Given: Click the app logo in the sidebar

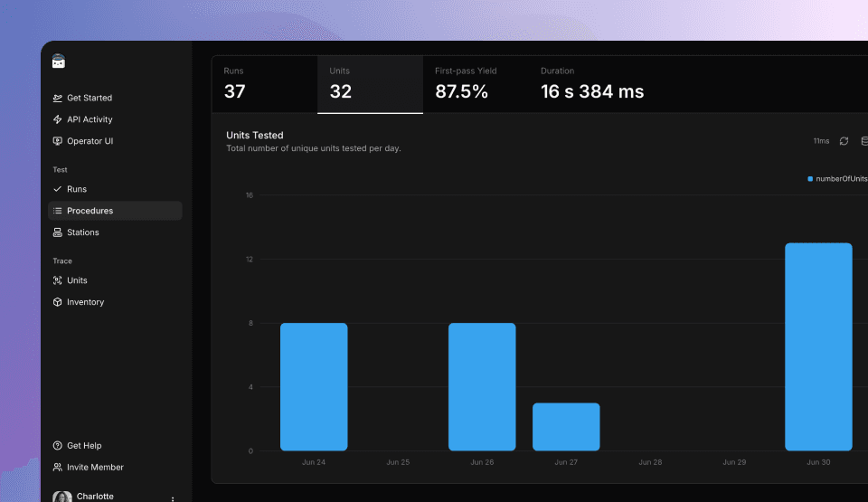Looking at the screenshot, I should pyautogui.click(x=59, y=62).
